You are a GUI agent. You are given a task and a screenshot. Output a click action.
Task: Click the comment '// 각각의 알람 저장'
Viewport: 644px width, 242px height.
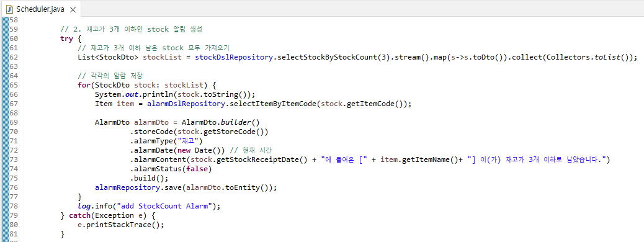tap(110, 76)
